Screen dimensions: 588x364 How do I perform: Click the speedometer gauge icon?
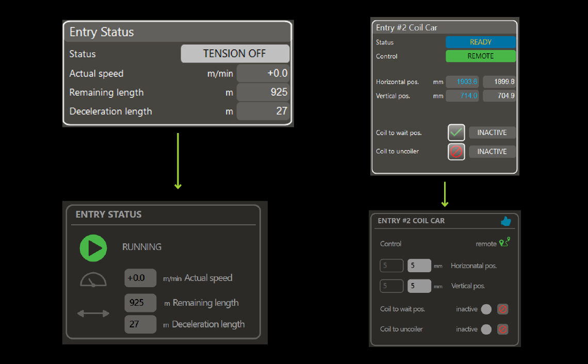tap(93, 280)
